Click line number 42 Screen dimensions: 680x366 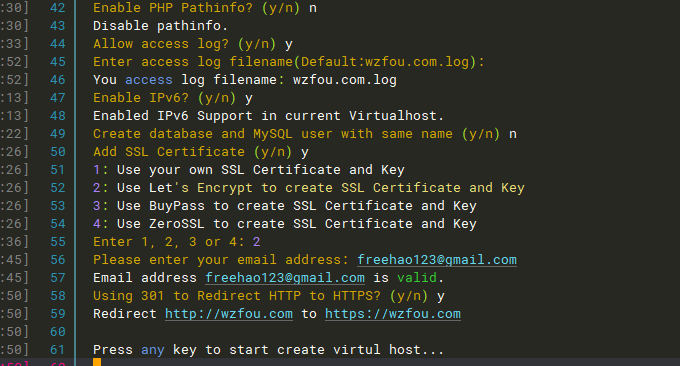coord(58,8)
